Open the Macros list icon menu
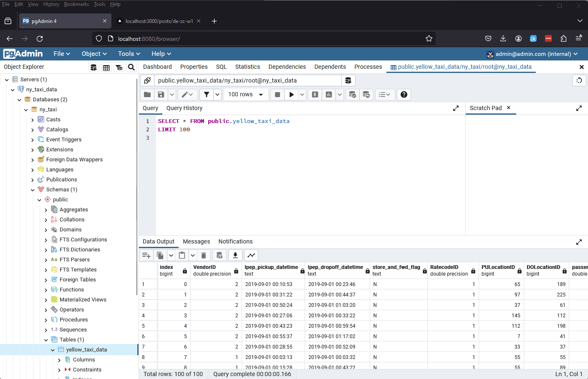The width and height of the screenshot is (588, 379). (385, 95)
